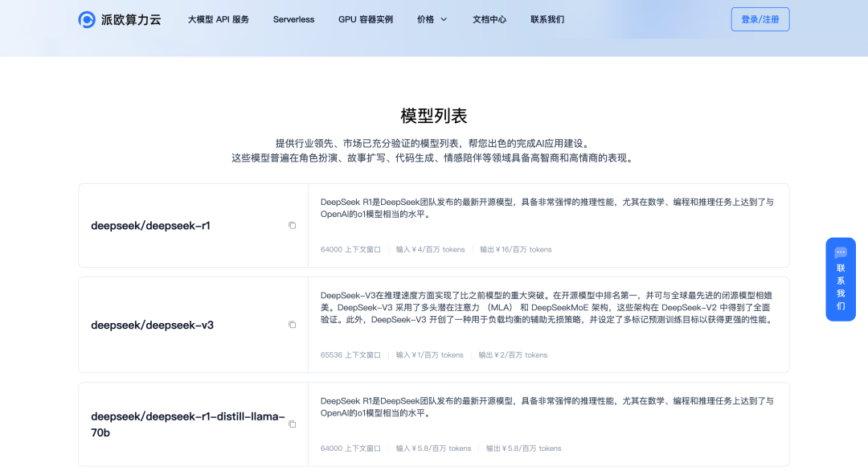Click the distill-llama-70b model description text
Image resolution: width=868 pixels, height=475 pixels.
[x=547, y=407]
